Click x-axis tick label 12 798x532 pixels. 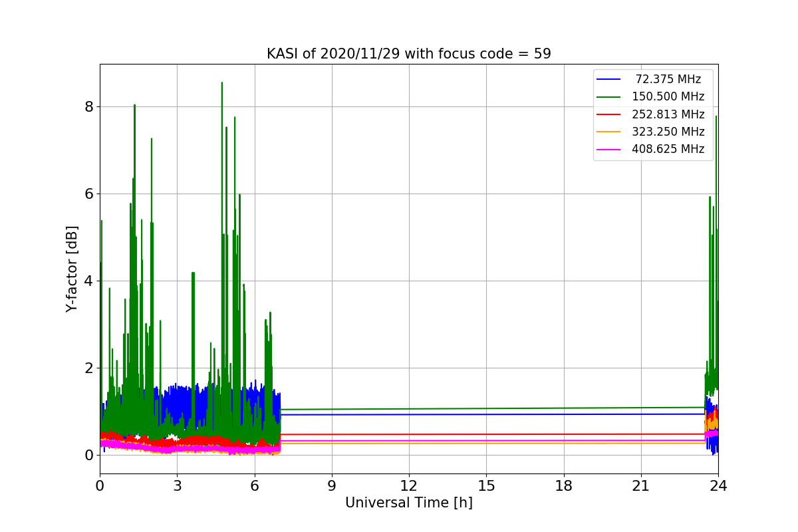point(409,486)
